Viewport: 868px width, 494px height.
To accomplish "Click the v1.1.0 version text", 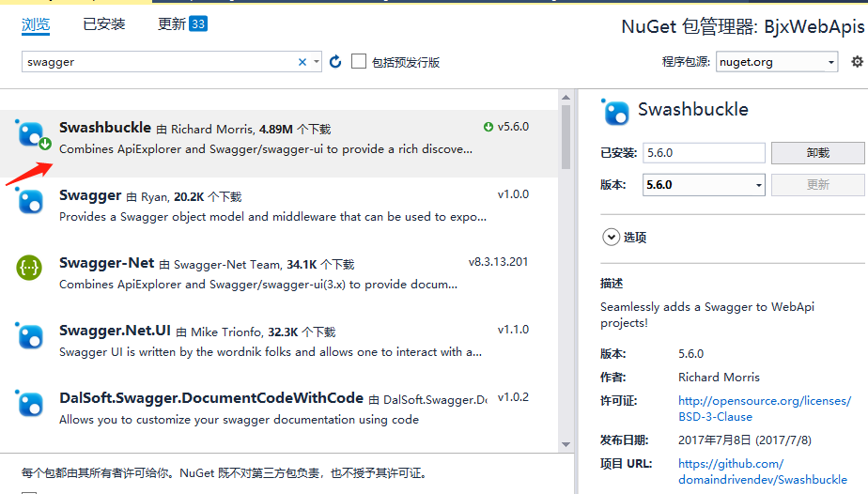I will [513, 330].
